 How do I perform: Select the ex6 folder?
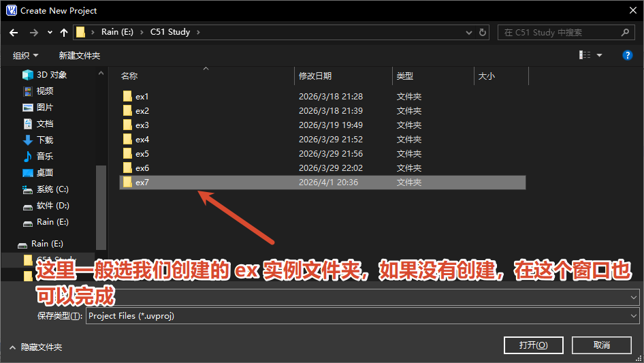pos(142,168)
